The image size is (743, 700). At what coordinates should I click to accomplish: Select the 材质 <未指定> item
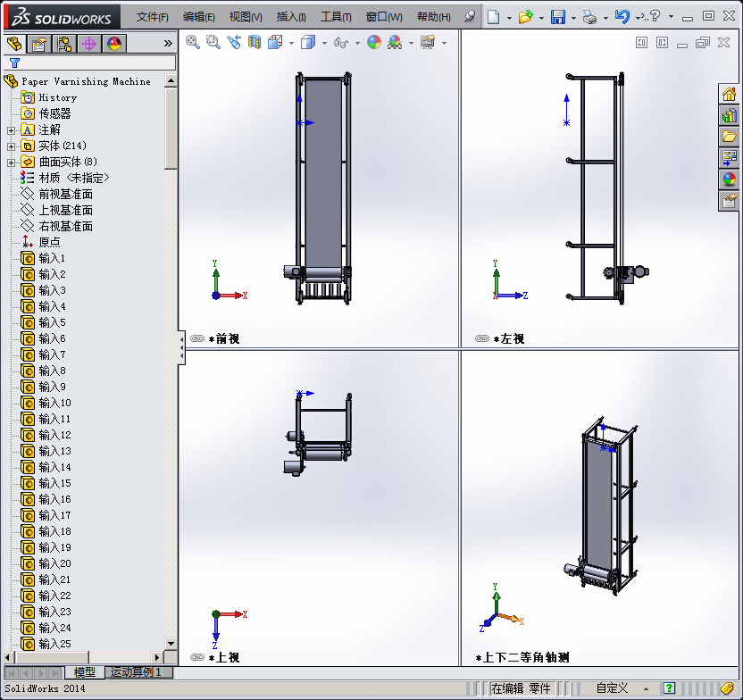coord(74,178)
